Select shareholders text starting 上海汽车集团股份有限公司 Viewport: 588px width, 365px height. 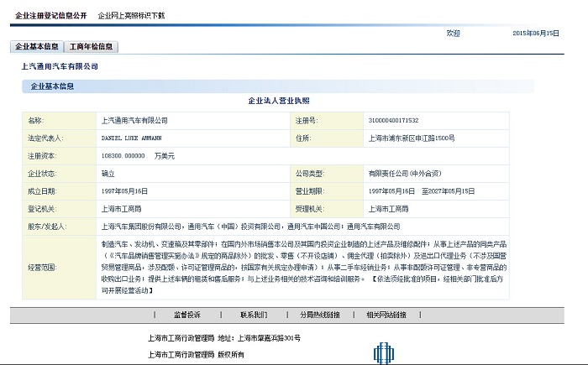point(250,227)
